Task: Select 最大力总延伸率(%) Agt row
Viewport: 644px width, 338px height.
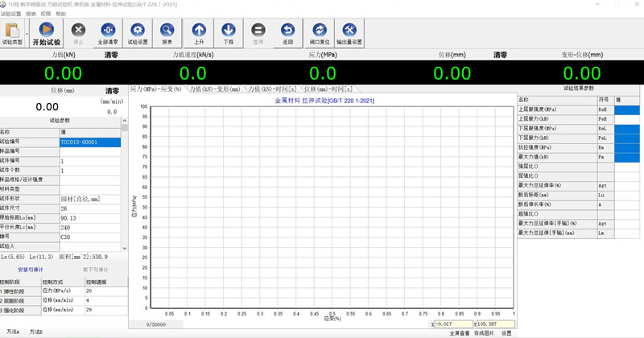Action: [x=578, y=186]
